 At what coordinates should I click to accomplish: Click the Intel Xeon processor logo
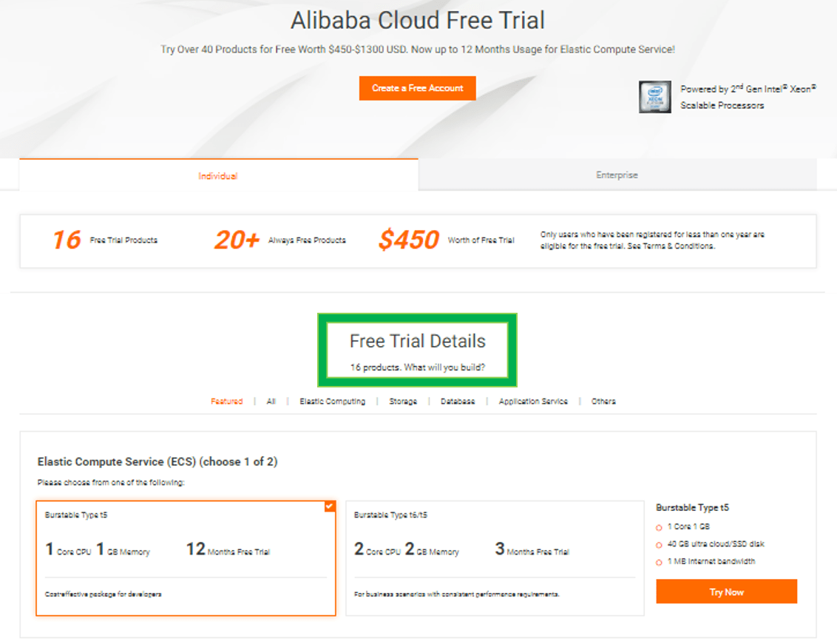point(655,96)
